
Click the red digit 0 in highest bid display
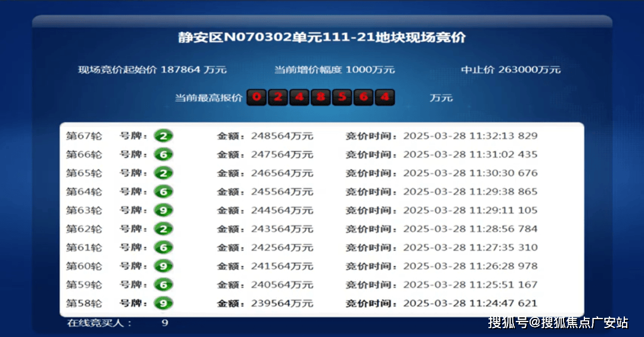256,97
